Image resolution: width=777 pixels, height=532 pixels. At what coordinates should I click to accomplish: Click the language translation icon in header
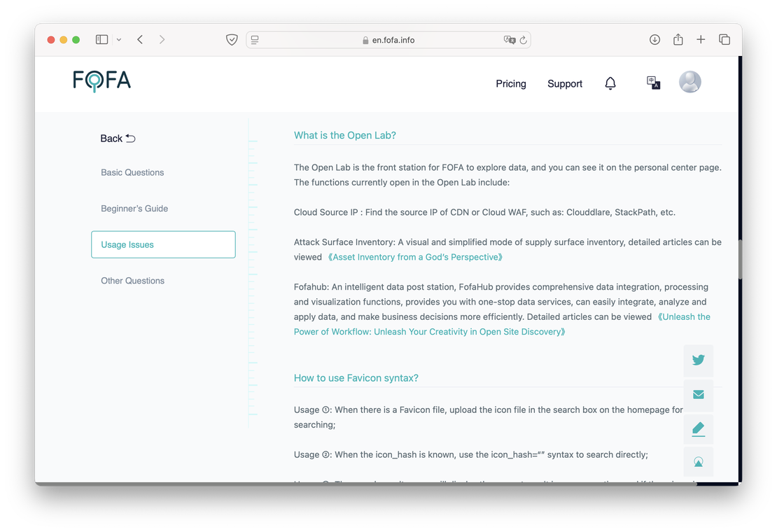[653, 83]
